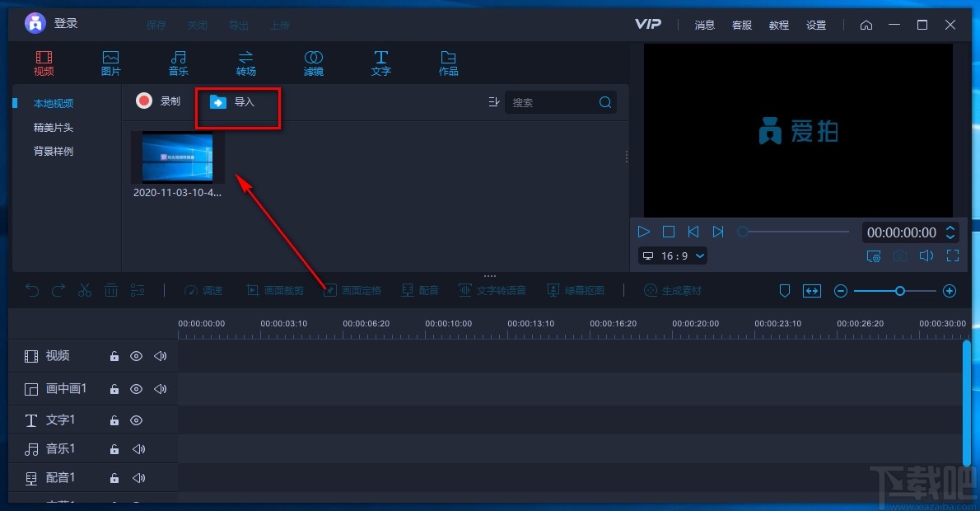980x511 pixels.
Task: Zoom out timeline with minus icon
Action: [x=841, y=291]
